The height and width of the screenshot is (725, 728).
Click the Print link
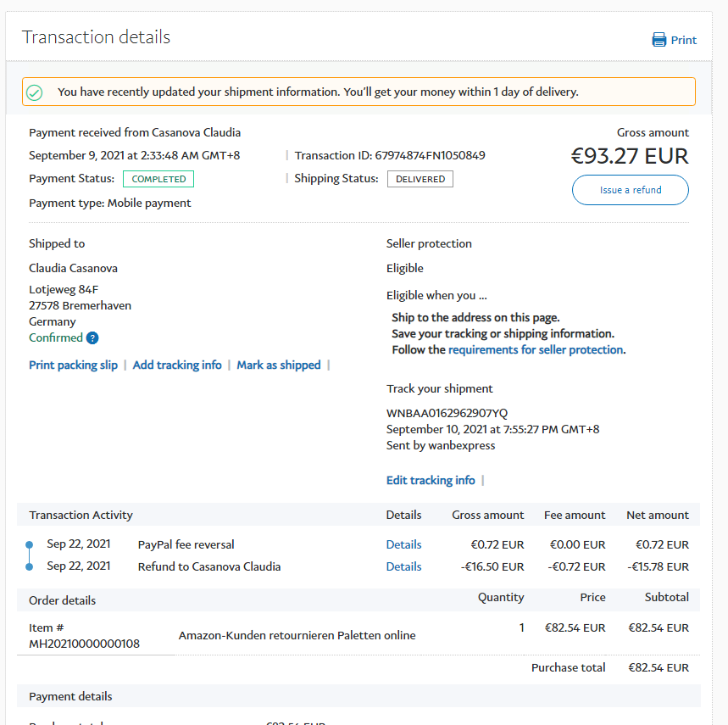(x=683, y=40)
